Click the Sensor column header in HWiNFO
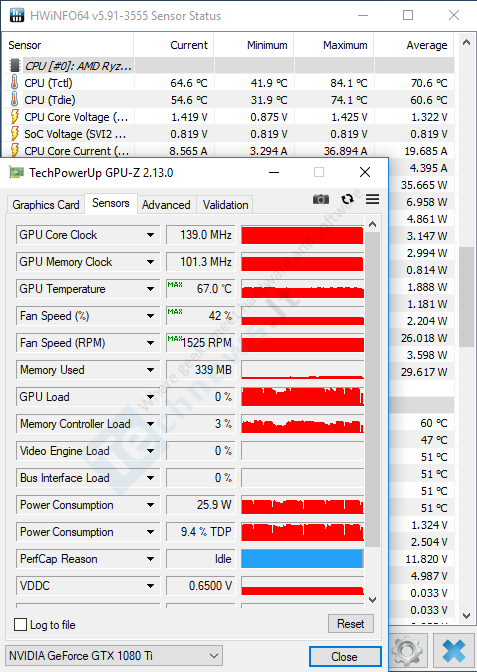 tap(69, 45)
